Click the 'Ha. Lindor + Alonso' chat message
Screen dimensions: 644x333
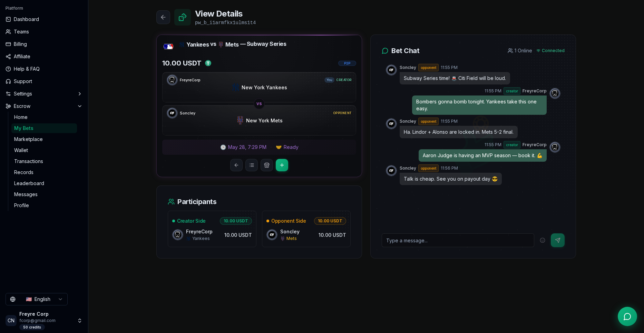[459, 132]
